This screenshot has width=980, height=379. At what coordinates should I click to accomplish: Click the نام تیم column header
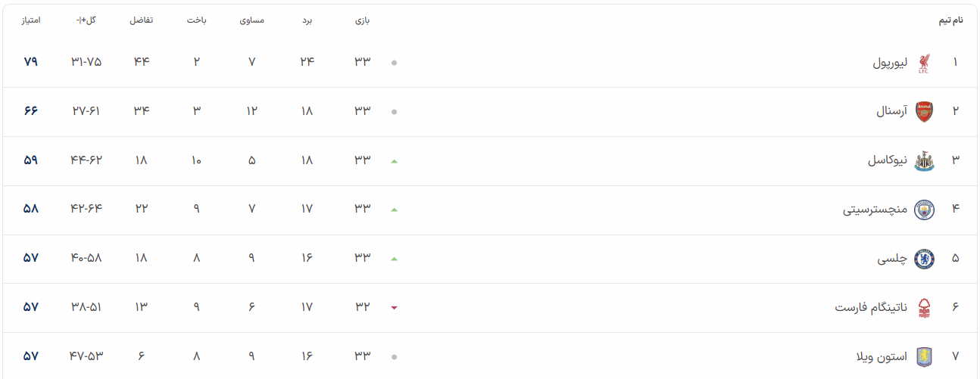pyautogui.click(x=951, y=20)
